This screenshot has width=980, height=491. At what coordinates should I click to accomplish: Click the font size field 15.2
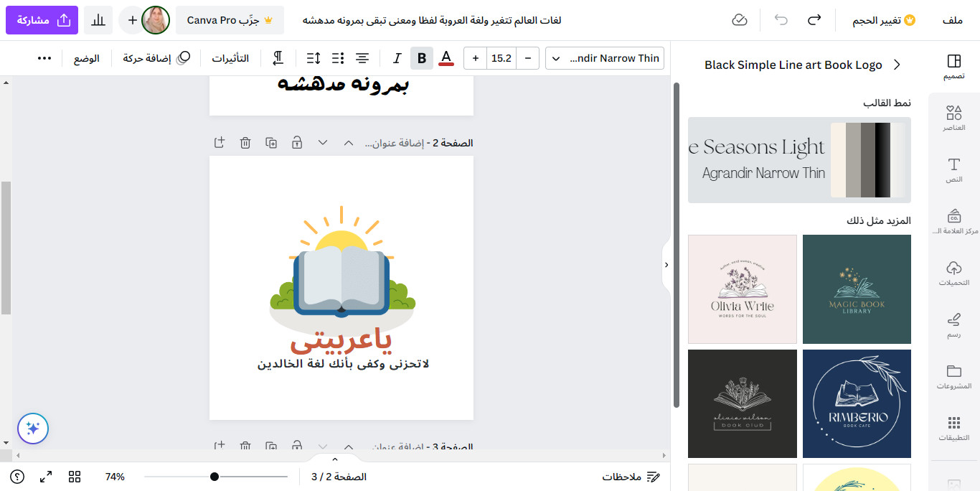pos(501,58)
